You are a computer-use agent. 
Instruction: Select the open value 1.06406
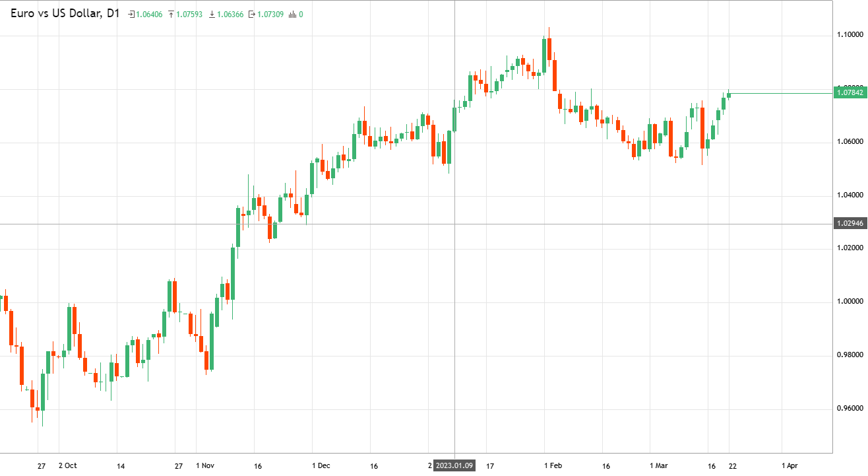click(x=149, y=14)
